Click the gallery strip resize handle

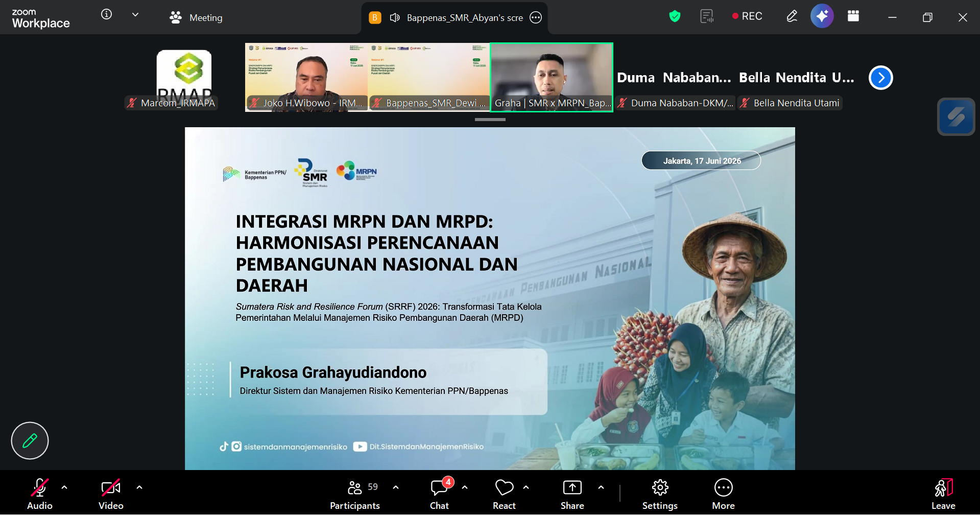coord(490,120)
